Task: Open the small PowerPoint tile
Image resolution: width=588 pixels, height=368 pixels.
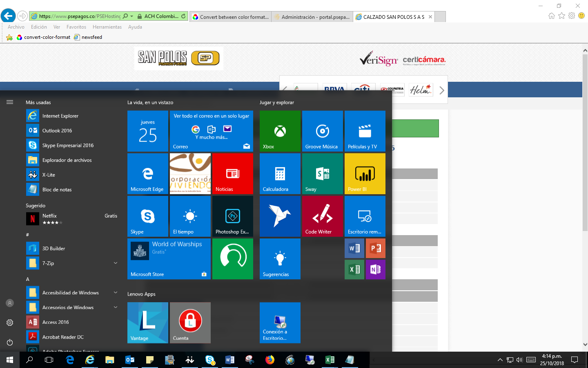Action: 376,248
